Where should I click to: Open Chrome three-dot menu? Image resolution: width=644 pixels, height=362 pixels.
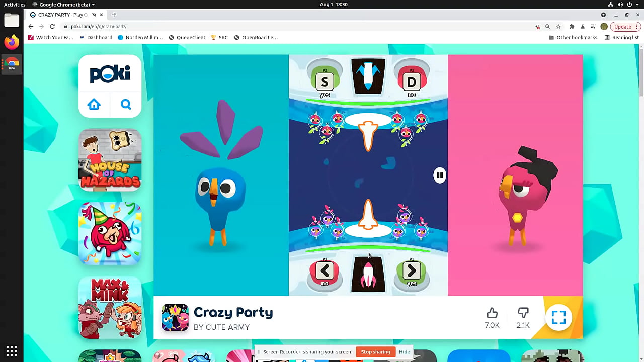coord(637,26)
